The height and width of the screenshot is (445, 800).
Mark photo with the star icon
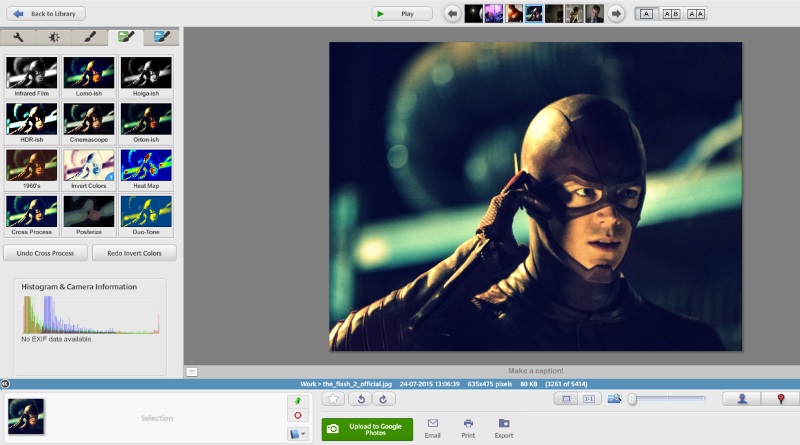[333, 399]
